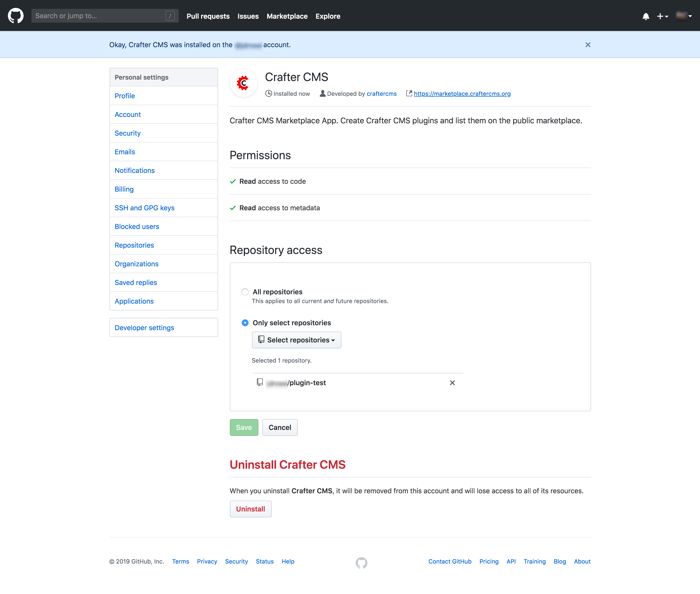Screen dimensions: 700x594
Task: Click the Personal settings search/jump input field
Action: (x=105, y=16)
